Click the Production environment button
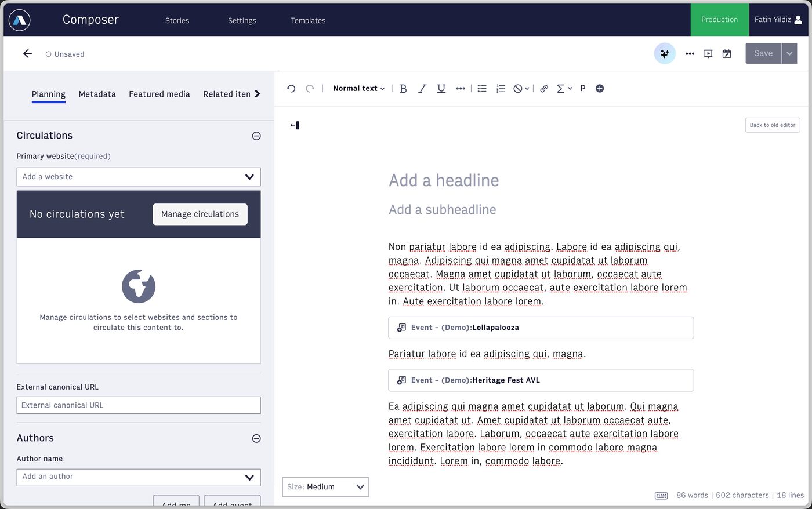812x509 pixels. tap(719, 20)
